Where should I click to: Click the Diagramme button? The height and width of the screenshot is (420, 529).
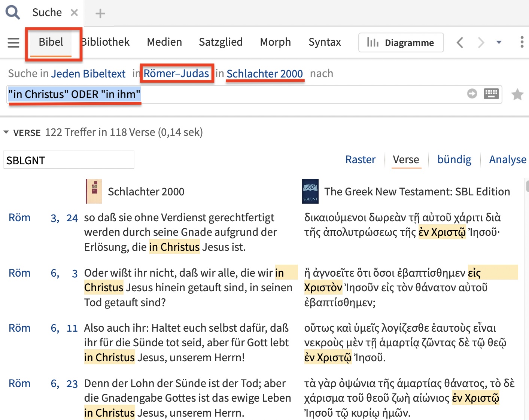point(401,43)
